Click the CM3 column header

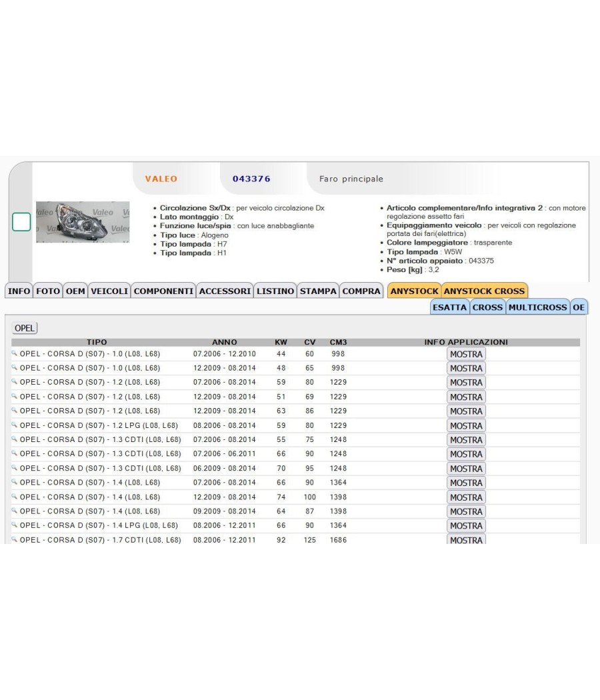point(339,342)
